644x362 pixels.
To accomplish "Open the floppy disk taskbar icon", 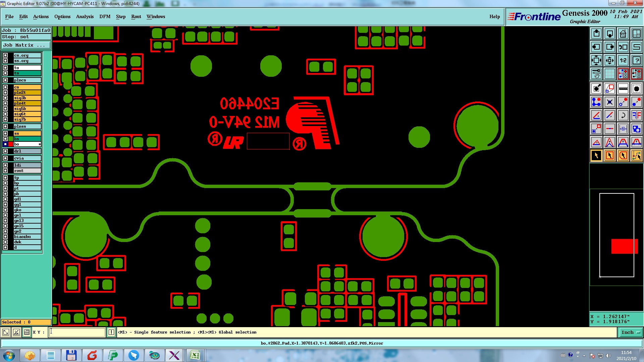I will [71, 355].
